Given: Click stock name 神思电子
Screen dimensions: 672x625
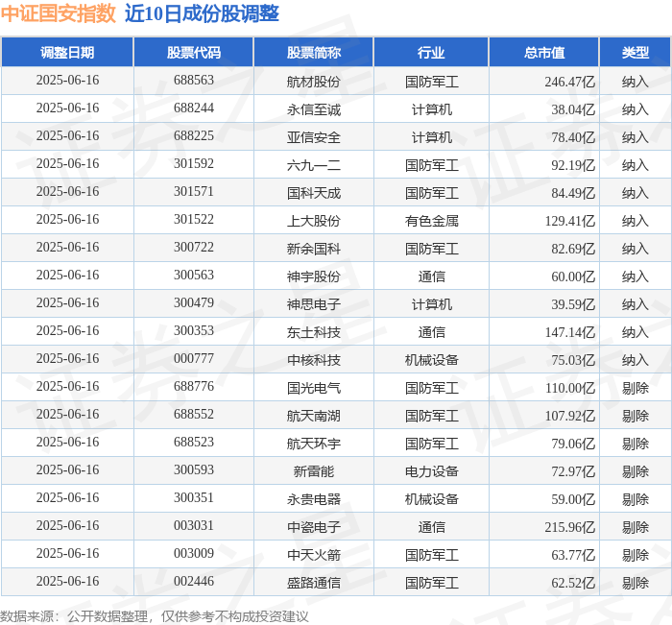Looking at the screenshot, I should click(314, 304).
